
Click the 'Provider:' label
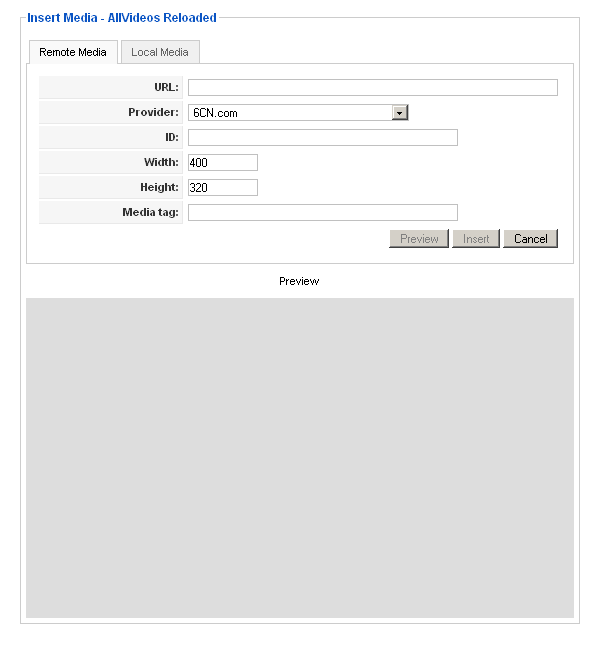pyautogui.click(x=153, y=112)
